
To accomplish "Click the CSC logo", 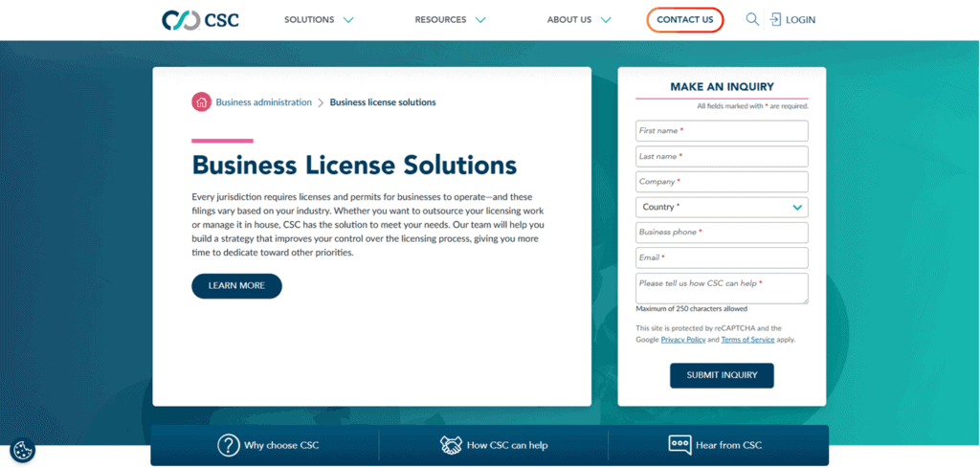I will tap(200, 19).
